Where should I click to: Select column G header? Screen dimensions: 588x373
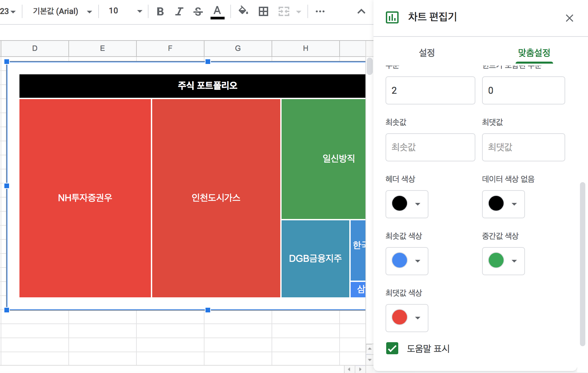pyautogui.click(x=238, y=48)
